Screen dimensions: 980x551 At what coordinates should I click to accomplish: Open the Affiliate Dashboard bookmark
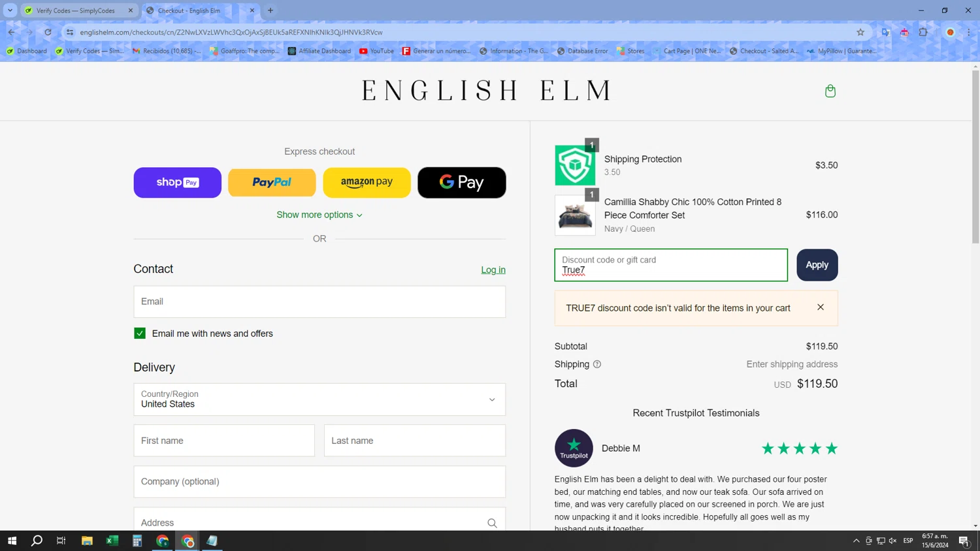pos(319,51)
